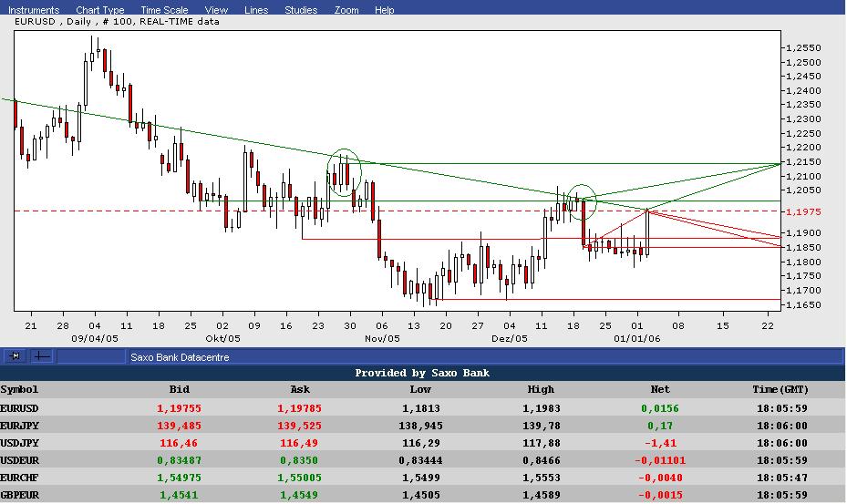Select the crosshair cursor icon
Viewport: 847px width, 504px height.
pyautogui.click(x=42, y=356)
